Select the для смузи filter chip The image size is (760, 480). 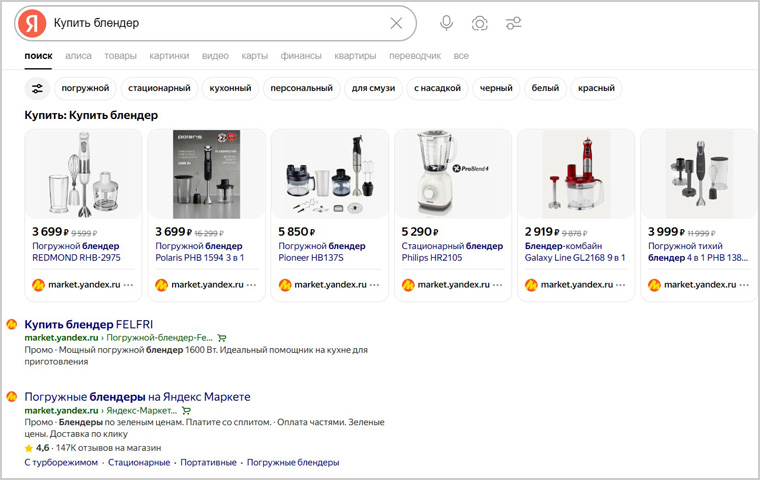(373, 88)
